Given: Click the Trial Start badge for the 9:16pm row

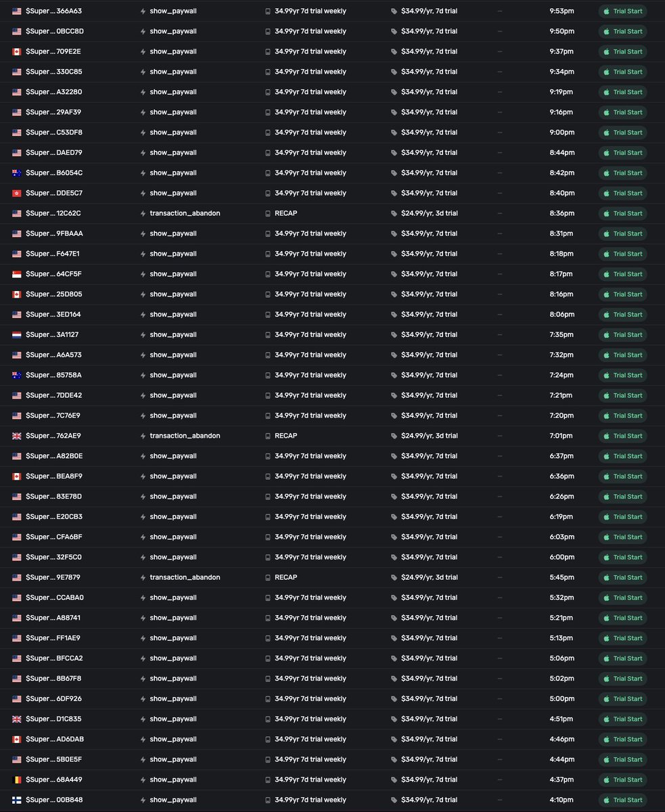Looking at the screenshot, I should point(622,112).
